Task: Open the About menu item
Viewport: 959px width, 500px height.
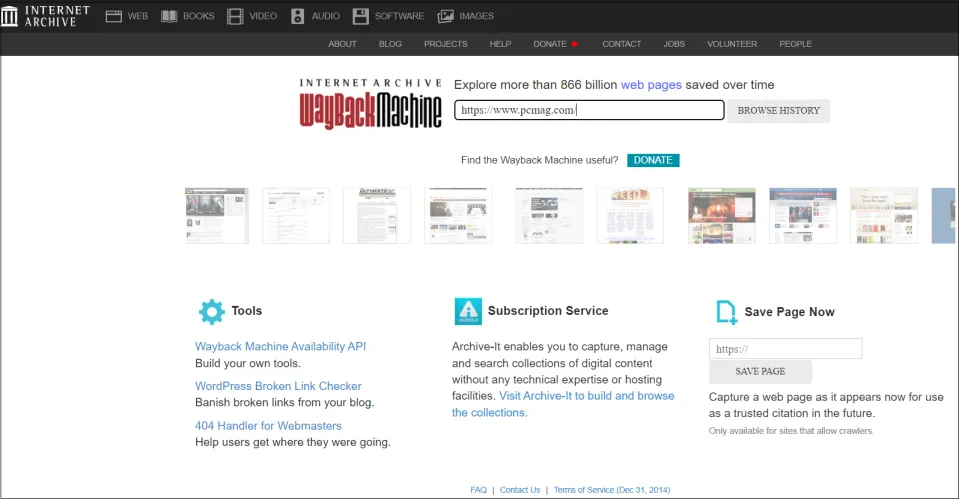Action: click(342, 44)
